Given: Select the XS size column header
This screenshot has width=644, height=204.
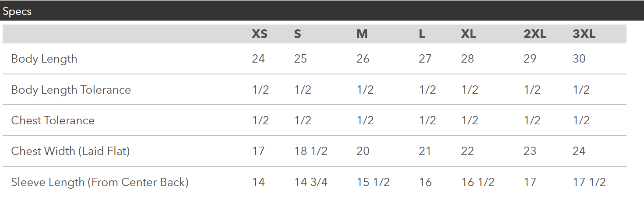Looking at the screenshot, I should coord(260,34).
